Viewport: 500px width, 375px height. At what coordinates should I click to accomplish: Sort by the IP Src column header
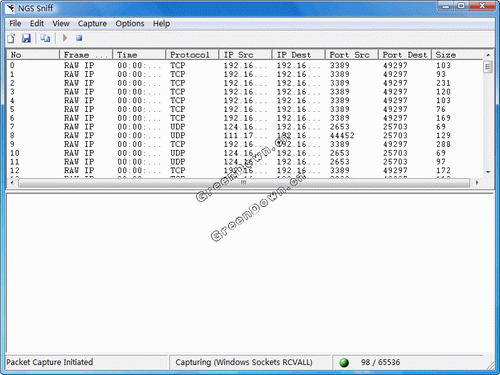pyautogui.click(x=246, y=55)
